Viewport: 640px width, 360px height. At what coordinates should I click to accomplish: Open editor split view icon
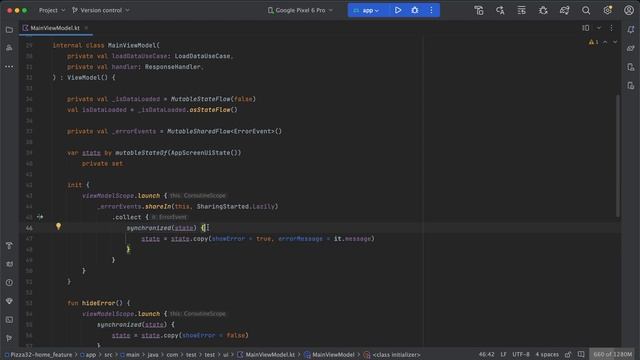586,28
